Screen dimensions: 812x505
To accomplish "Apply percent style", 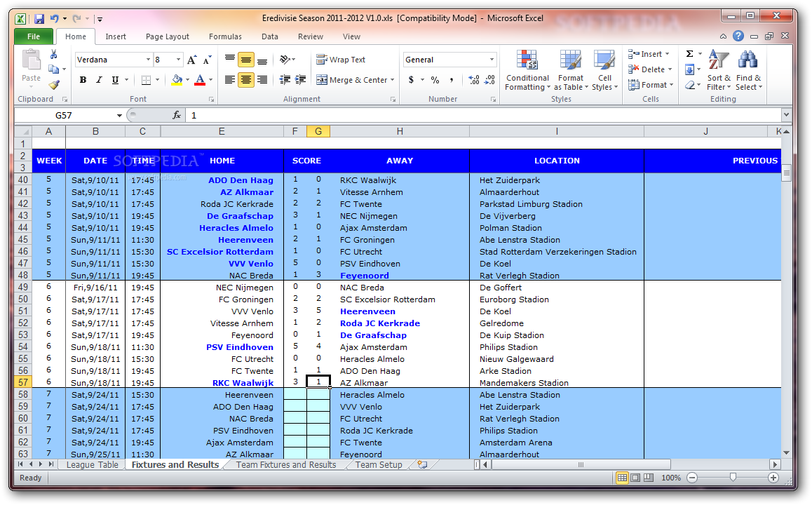I will [435, 80].
